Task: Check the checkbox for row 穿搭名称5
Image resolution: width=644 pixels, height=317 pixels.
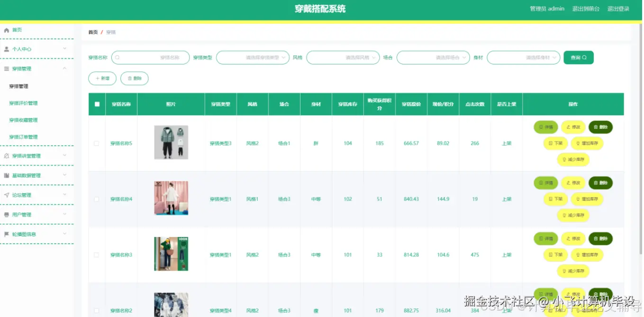Action: pyautogui.click(x=97, y=144)
